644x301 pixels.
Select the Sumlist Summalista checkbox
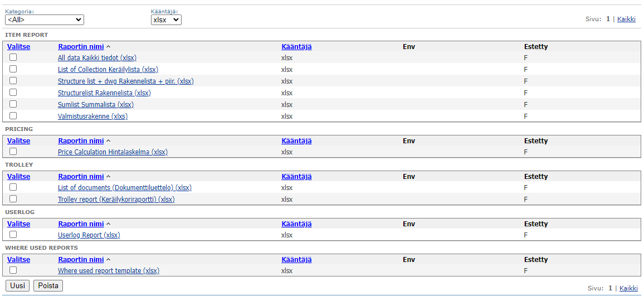pyautogui.click(x=13, y=104)
